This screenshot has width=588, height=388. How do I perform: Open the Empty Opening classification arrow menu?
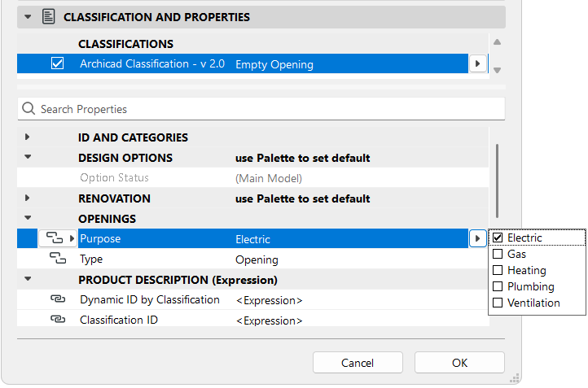click(x=478, y=63)
